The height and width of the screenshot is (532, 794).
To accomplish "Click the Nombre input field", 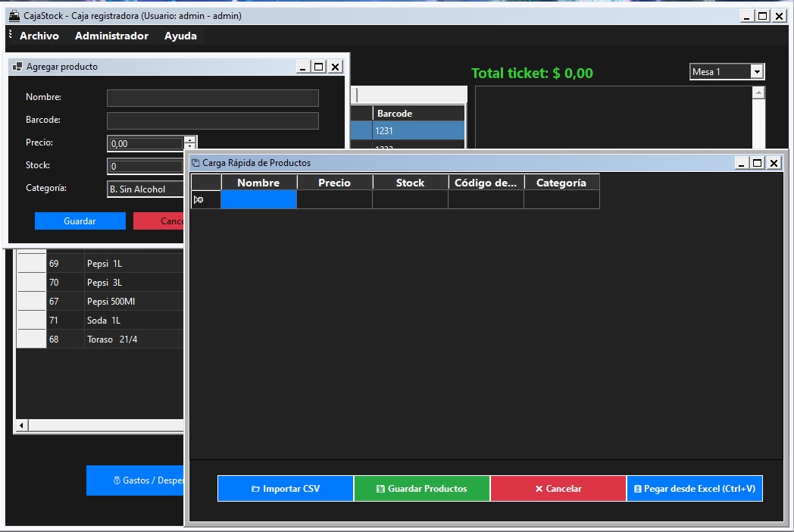I will [x=212, y=98].
